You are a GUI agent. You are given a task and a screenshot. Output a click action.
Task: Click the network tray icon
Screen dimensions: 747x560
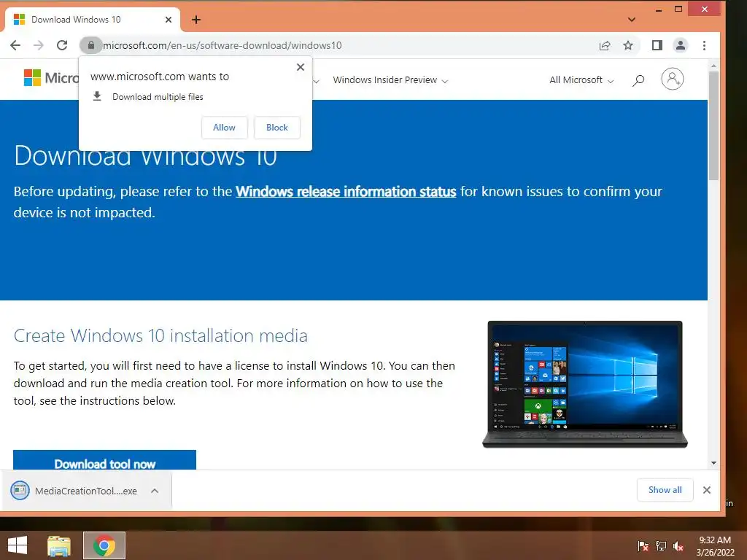coord(661,546)
